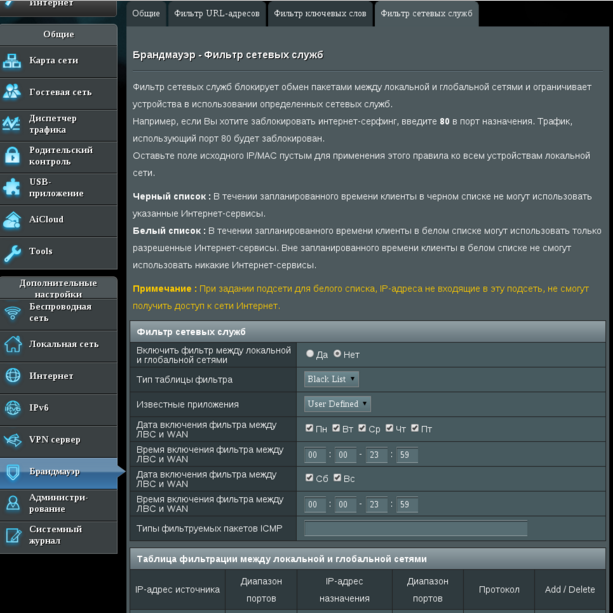Open Parental Control via its padlock icon
The height and width of the screenshot is (613, 613).
pyautogui.click(x=13, y=156)
